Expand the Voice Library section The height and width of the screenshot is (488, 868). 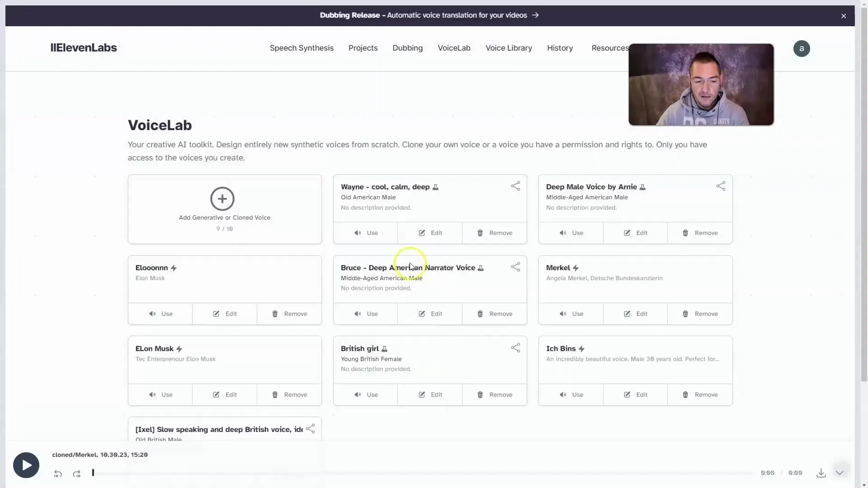pos(509,47)
